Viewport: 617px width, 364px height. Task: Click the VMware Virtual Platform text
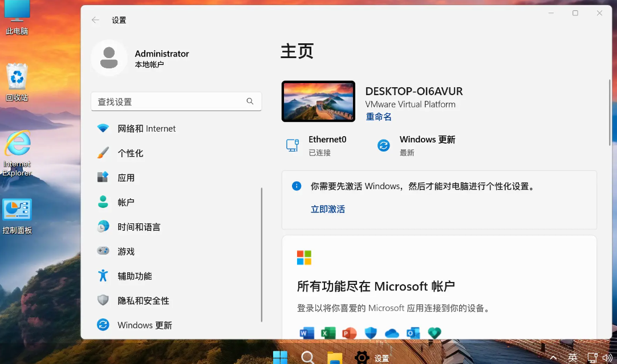click(411, 105)
